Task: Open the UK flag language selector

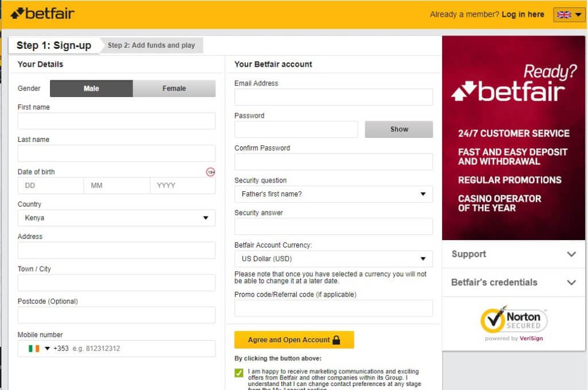Action: pos(569,14)
